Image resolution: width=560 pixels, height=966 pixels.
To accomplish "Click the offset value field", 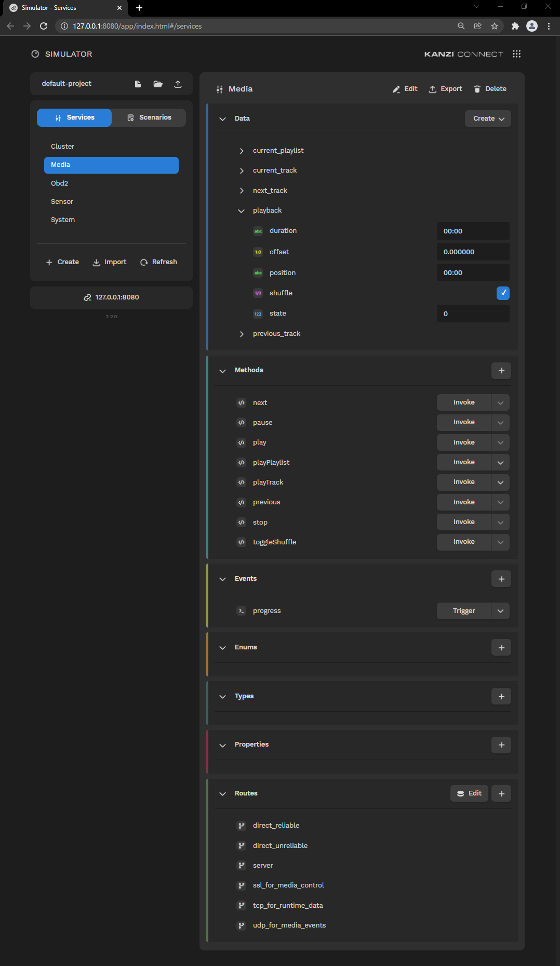I will 473,252.
